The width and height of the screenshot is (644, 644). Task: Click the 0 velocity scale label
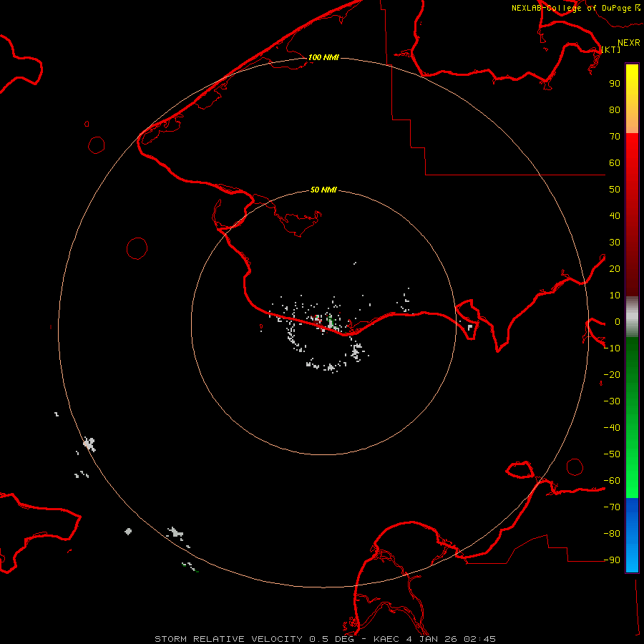618,322
